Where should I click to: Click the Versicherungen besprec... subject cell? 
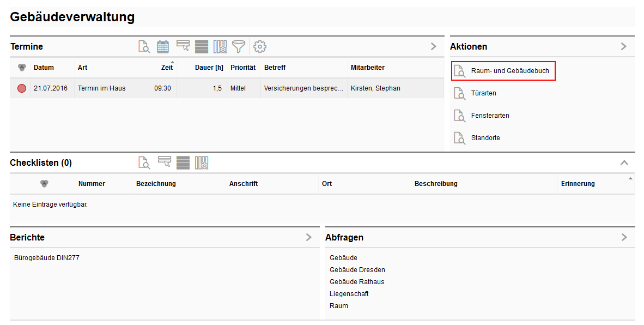[x=303, y=88]
